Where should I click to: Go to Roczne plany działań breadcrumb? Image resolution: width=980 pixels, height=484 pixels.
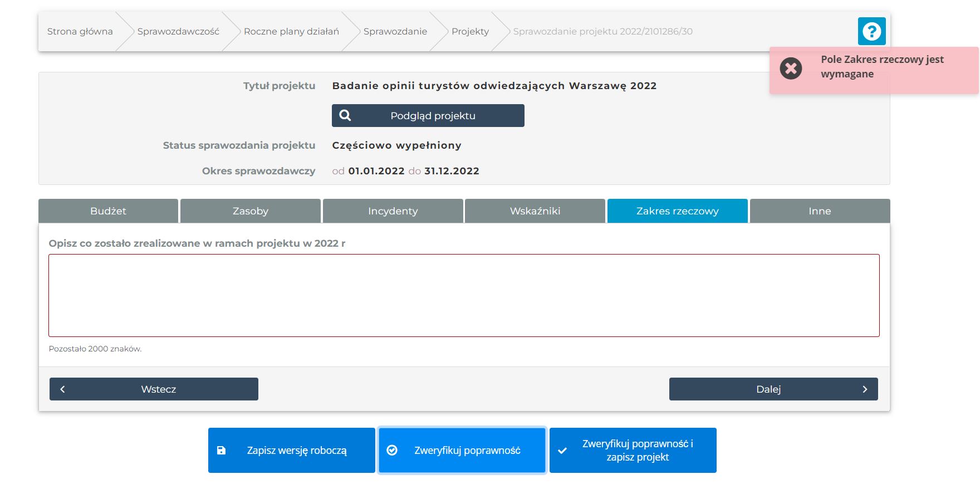pyautogui.click(x=291, y=32)
